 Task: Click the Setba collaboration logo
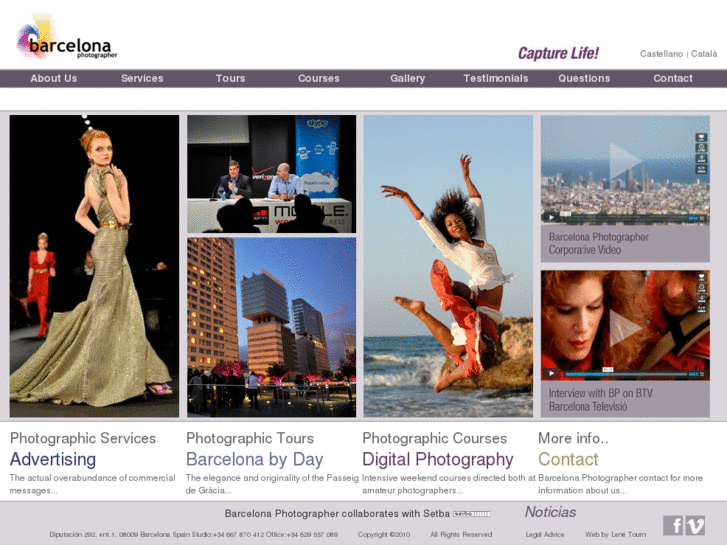(472, 514)
